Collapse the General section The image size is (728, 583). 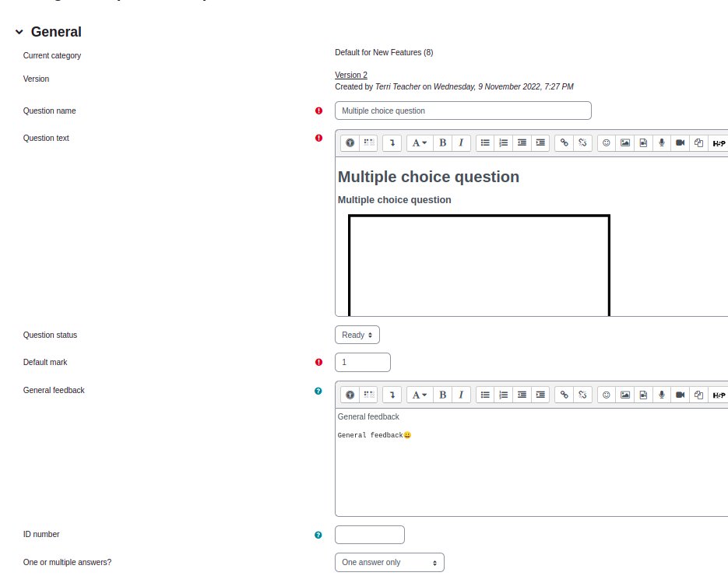(19, 32)
